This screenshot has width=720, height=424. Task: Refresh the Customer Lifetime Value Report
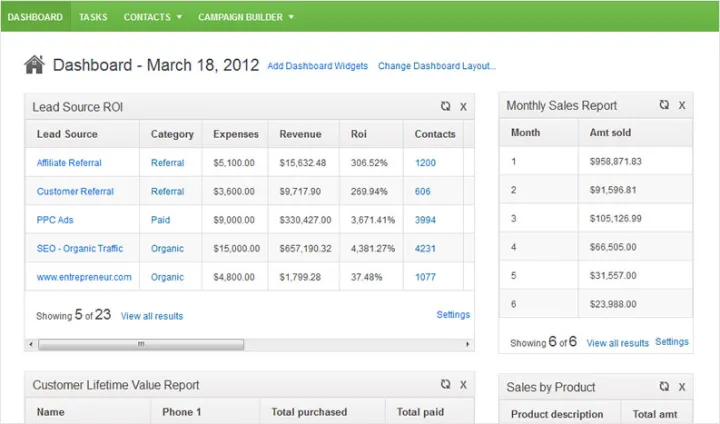click(445, 384)
